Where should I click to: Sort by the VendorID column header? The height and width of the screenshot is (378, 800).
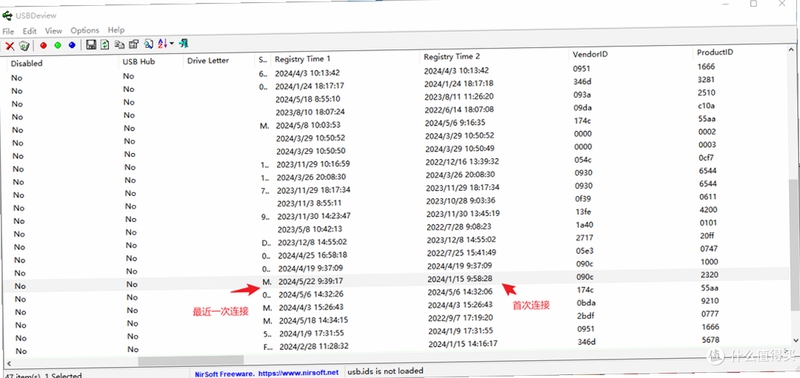(590, 54)
